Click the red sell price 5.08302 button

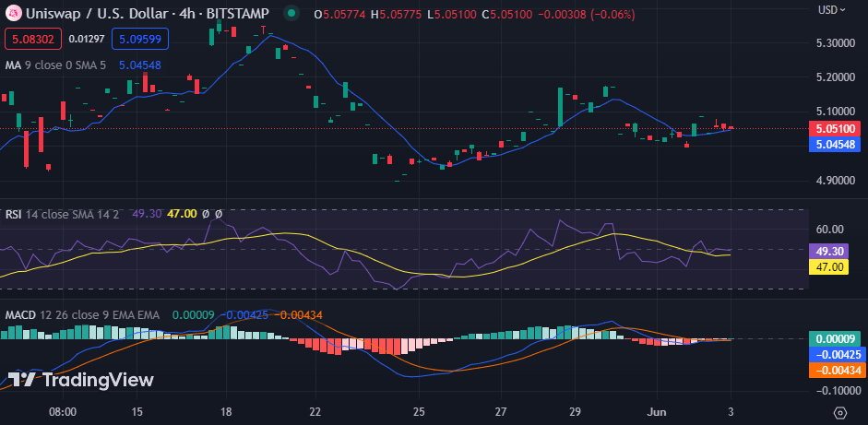click(33, 40)
